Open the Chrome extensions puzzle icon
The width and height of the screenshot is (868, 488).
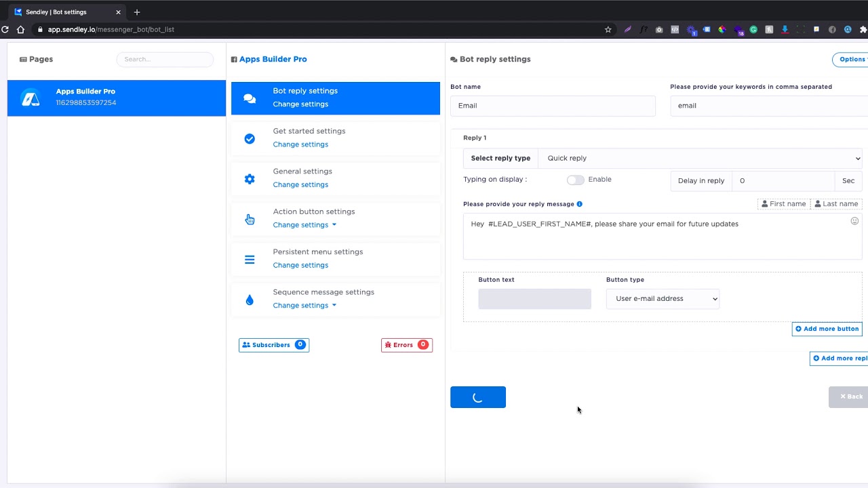[x=863, y=29]
